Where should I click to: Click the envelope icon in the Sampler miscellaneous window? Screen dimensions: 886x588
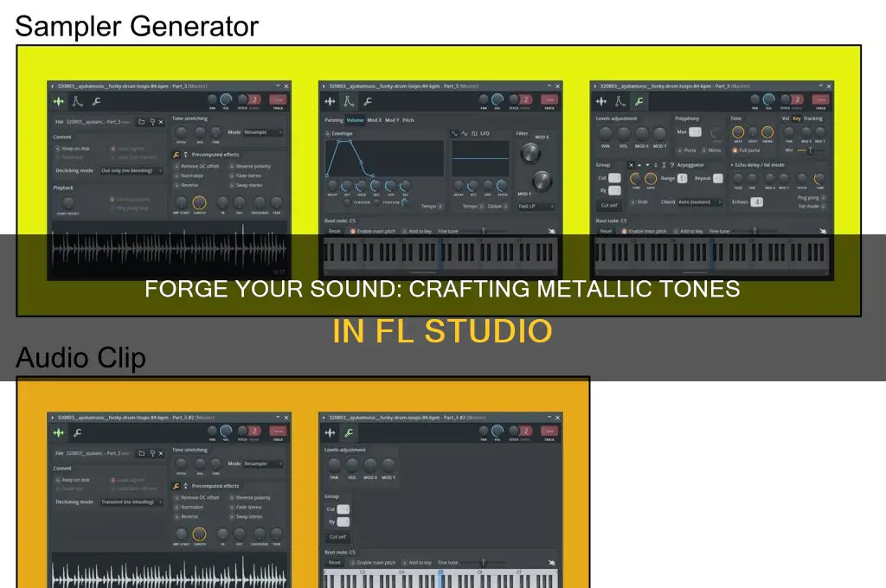(x=620, y=102)
